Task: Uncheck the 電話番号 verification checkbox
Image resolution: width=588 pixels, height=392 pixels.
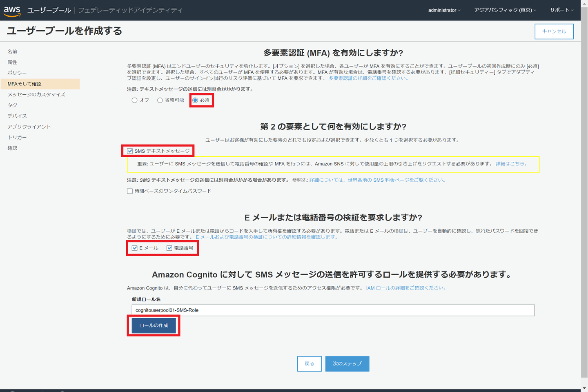Action: 169,248
